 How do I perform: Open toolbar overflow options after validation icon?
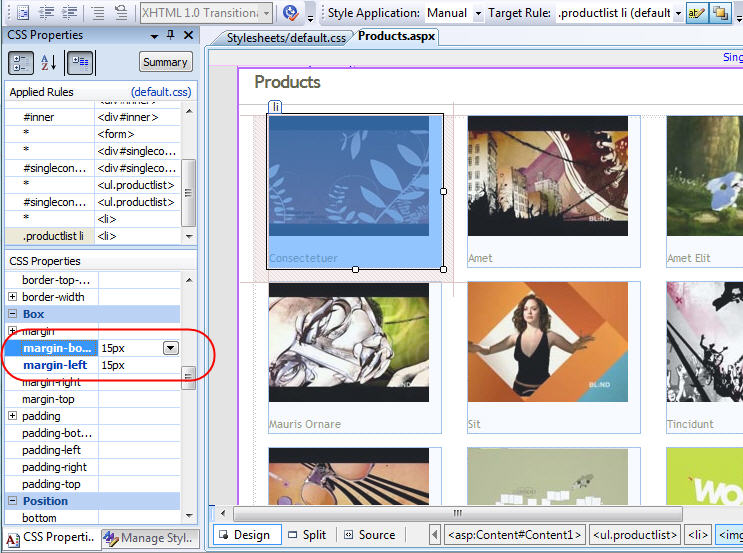pyautogui.click(x=310, y=18)
